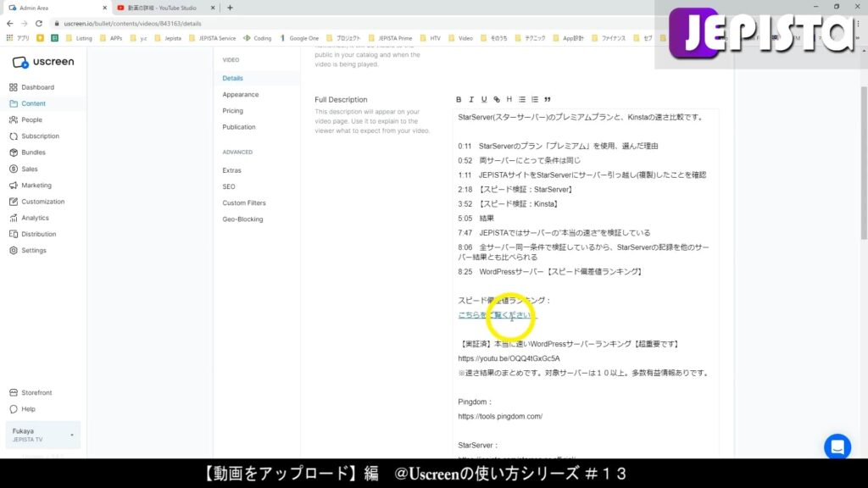Open the JEPISTA Prime bookmark folder

[x=390, y=38]
